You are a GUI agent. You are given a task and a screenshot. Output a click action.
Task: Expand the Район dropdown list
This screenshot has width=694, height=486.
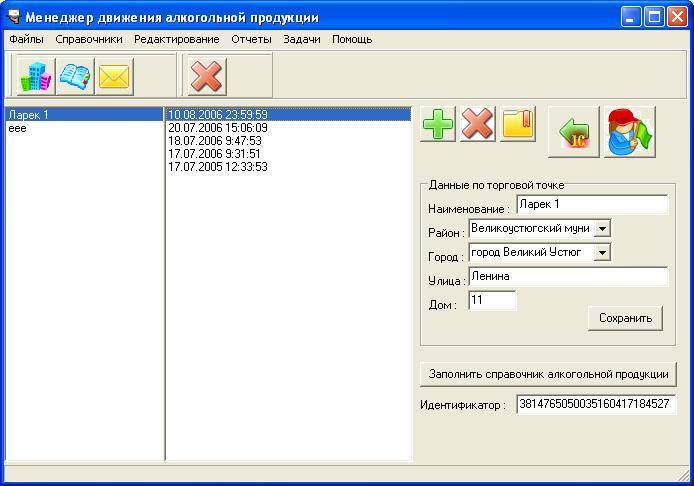point(602,228)
